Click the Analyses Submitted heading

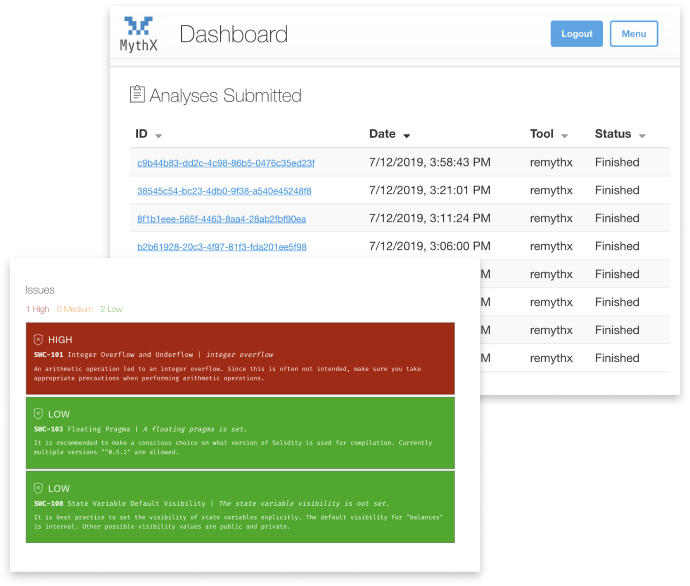(225, 95)
